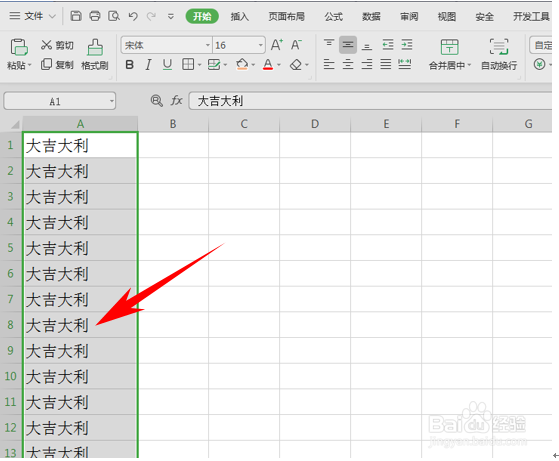
Task: Click the zoom magnifier icon near formula bar
Action: click(x=157, y=101)
